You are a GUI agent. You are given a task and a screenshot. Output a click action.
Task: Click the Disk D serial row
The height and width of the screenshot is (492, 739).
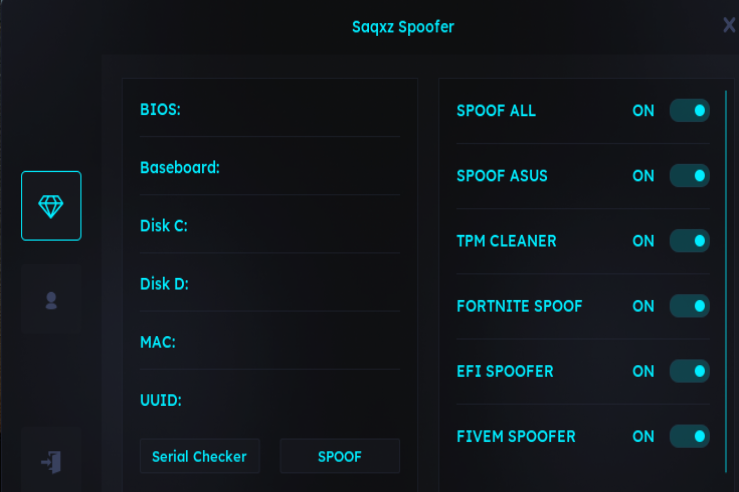[x=269, y=284]
